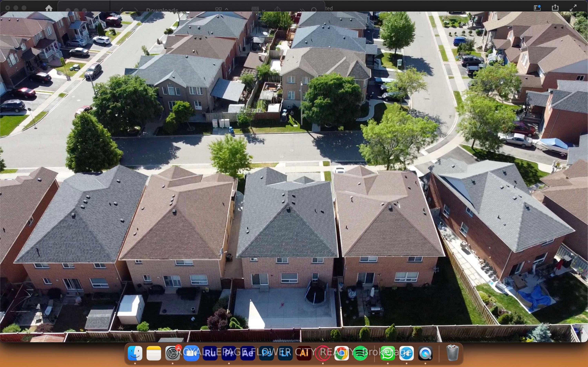
Task: Open Adobe Photoshop in the dock
Action: click(267, 353)
